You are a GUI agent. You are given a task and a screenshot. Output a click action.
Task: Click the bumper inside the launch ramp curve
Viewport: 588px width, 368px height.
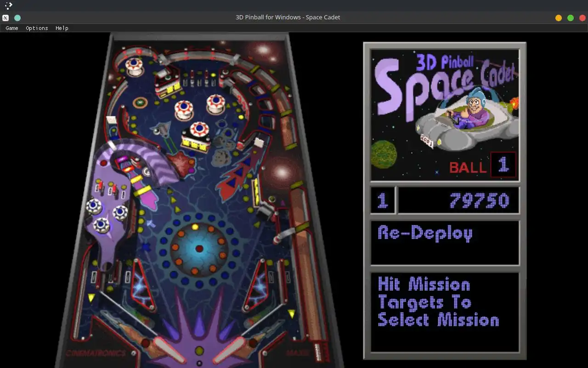point(134,67)
